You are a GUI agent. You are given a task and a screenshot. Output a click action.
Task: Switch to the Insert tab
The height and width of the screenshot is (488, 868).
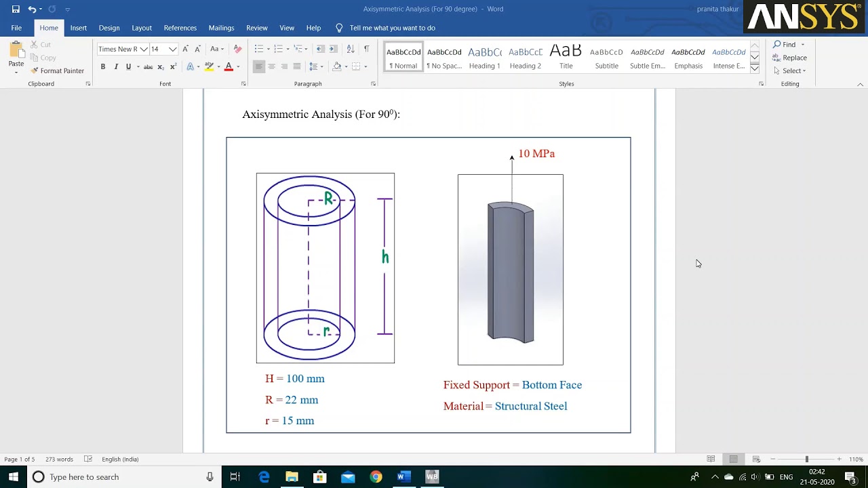tap(79, 28)
